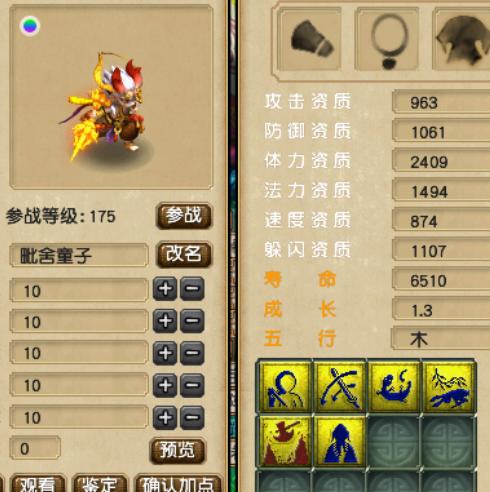Click the 确认加点 confirm button
490x492 pixels.
[178, 484]
